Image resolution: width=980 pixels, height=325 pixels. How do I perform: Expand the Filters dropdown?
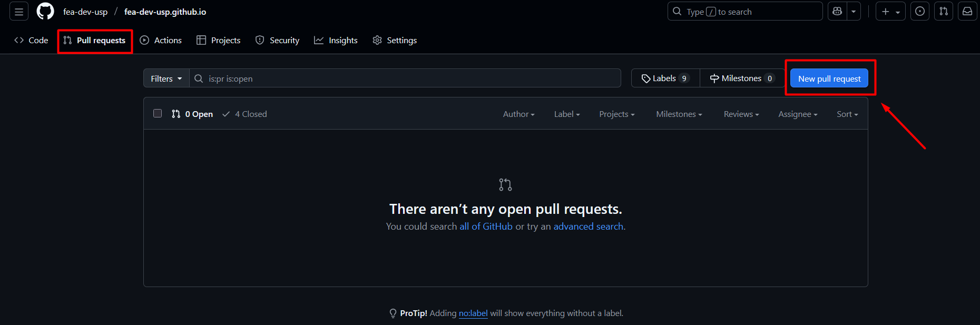(x=166, y=78)
